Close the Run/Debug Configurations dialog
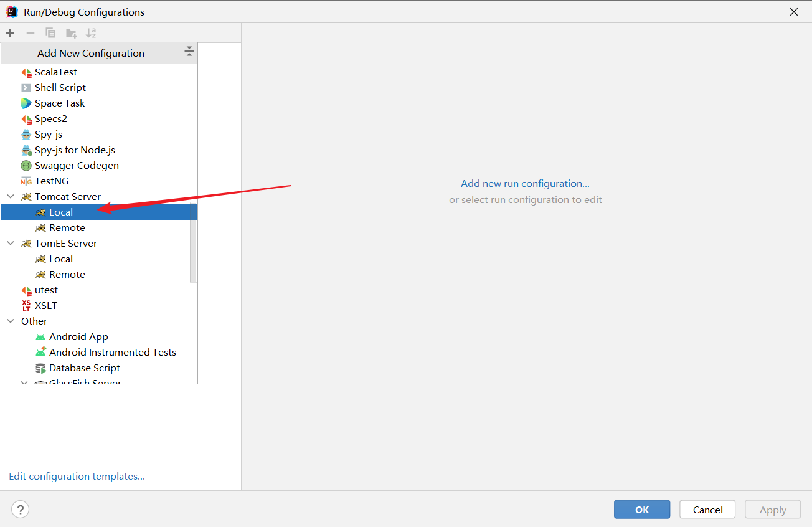 [794, 12]
